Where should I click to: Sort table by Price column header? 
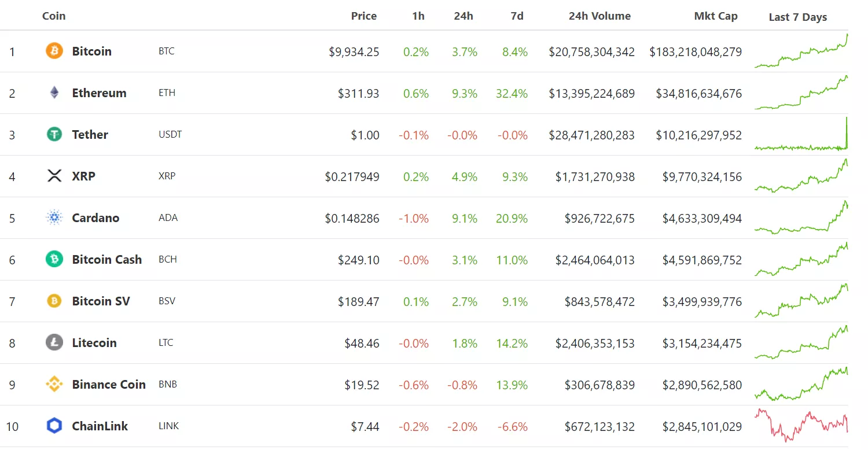(x=363, y=16)
